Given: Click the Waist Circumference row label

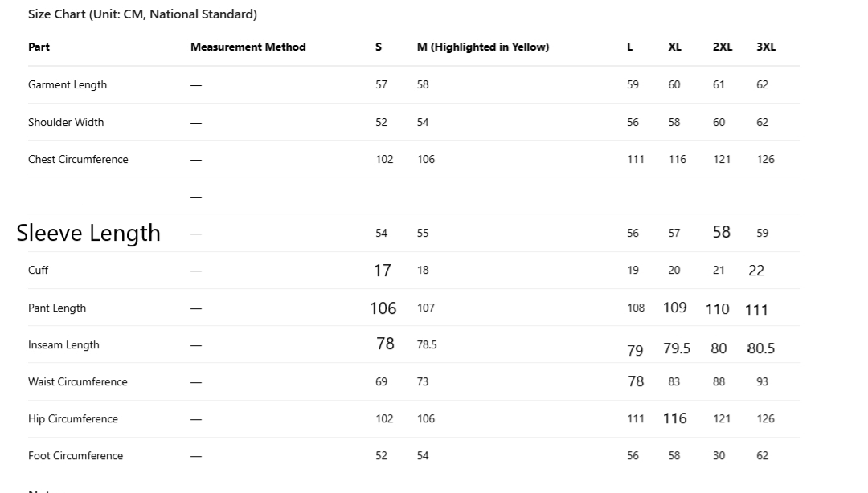Looking at the screenshot, I should [x=77, y=382].
